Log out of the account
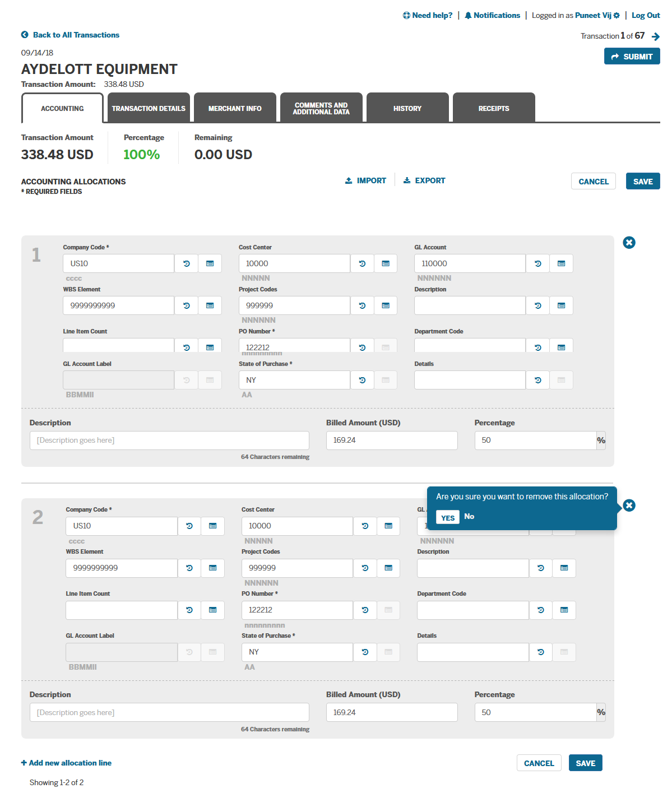The image size is (672, 793). pyautogui.click(x=646, y=15)
